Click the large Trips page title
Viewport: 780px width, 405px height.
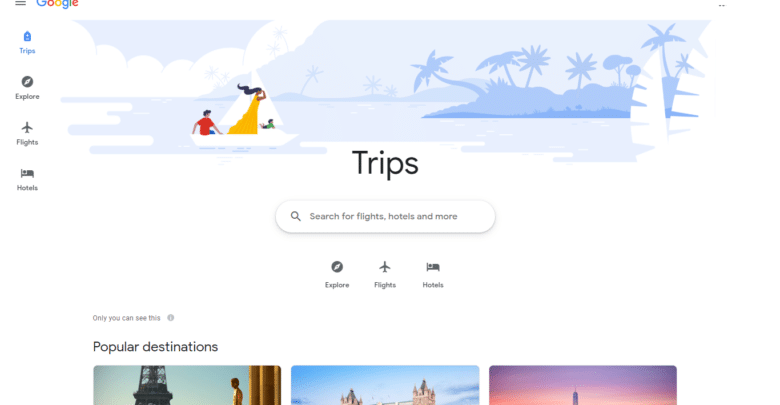pos(385,163)
